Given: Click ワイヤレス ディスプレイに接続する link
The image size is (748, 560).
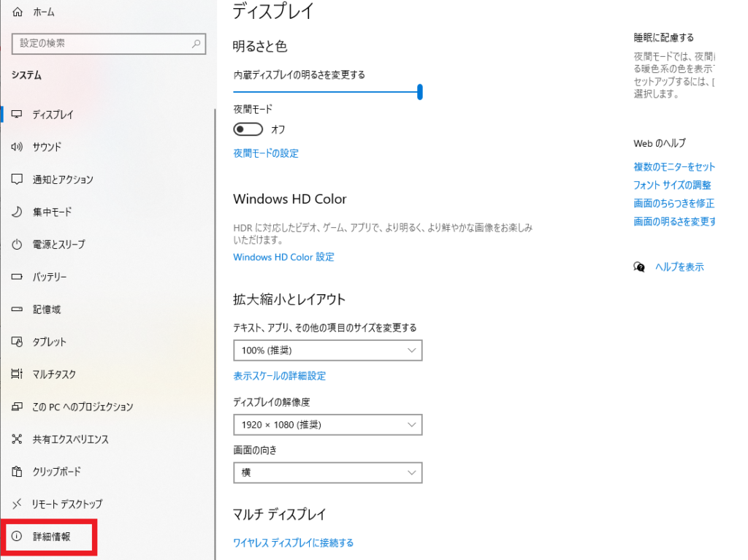Looking at the screenshot, I should point(293,542).
